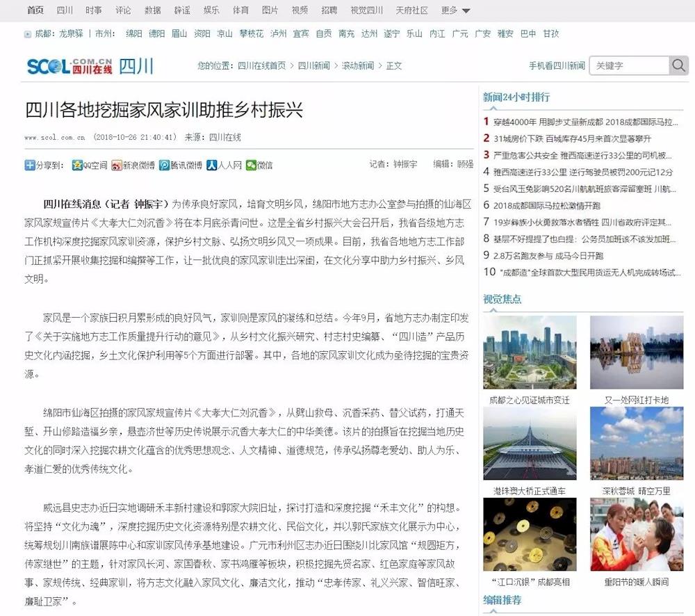
Task: Expand the 更多 dropdown menu
Action: tap(455, 10)
